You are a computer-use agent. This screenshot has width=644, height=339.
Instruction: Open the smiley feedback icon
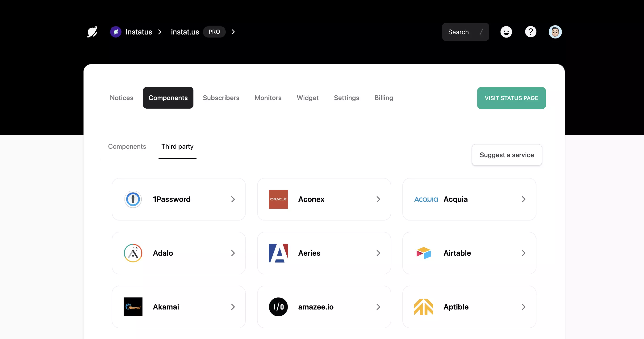(x=506, y=32)
